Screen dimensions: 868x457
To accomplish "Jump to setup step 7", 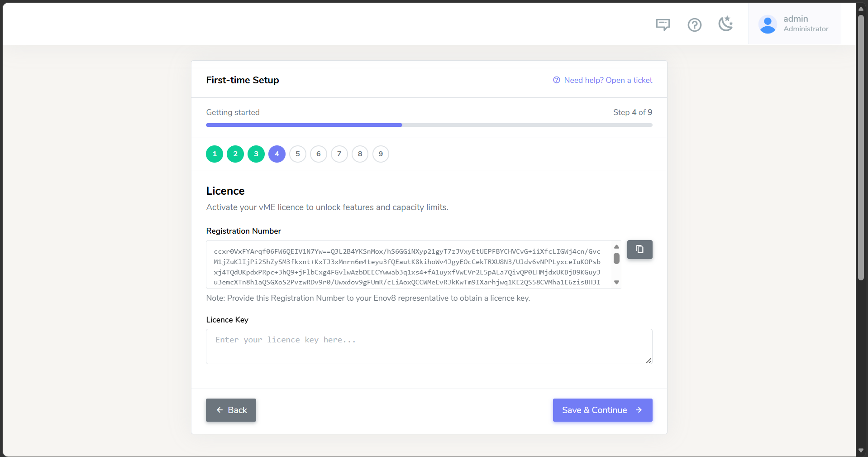I will [339, 154].
